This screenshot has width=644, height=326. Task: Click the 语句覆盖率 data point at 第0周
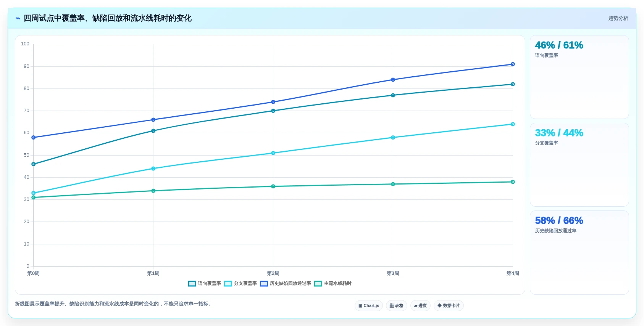(x=34, y=164)
